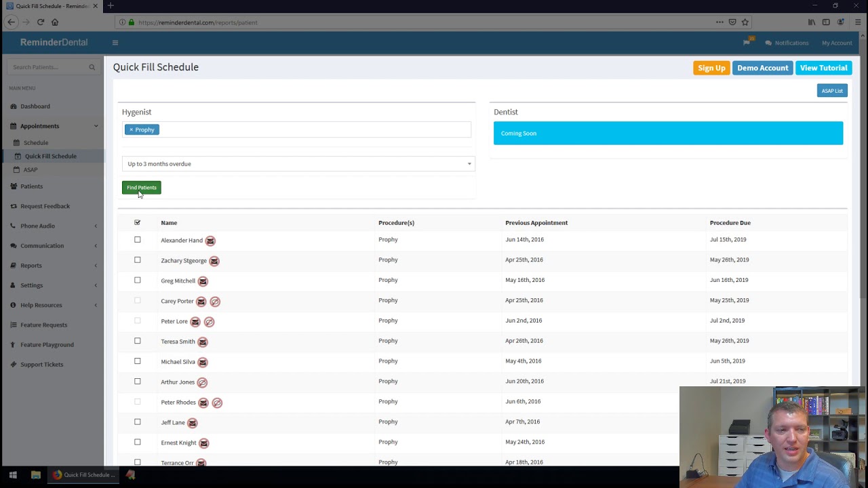The width and height of the screenshot is (868, 488).
Task: Click the blocked icon beside Arthur Jones
Action: click(202, 383)
